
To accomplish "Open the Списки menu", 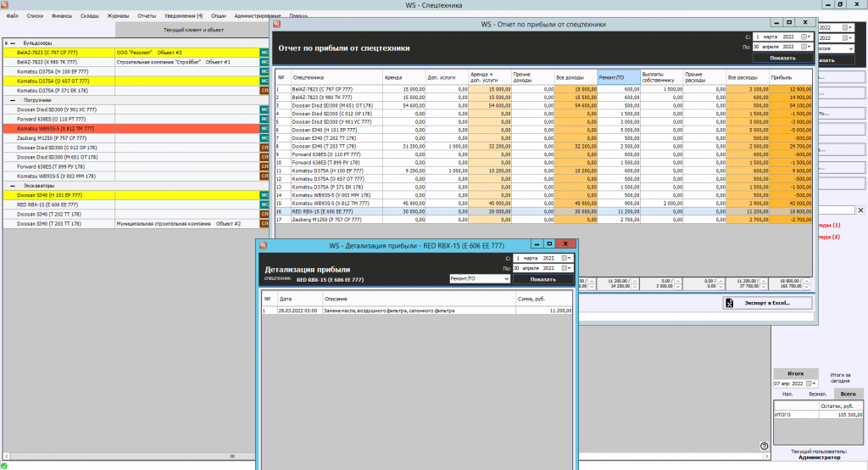I will click(35, 16).
